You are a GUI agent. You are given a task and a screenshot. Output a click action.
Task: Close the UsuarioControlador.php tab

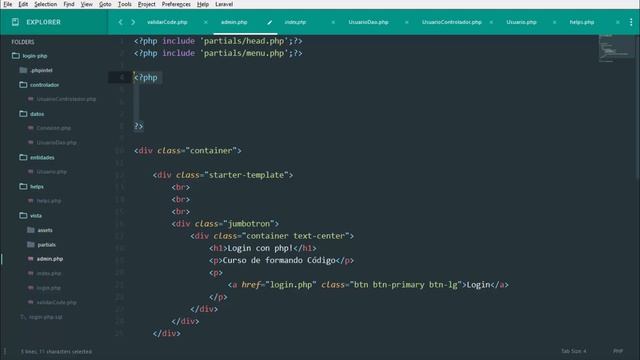(x=491, y=22)
